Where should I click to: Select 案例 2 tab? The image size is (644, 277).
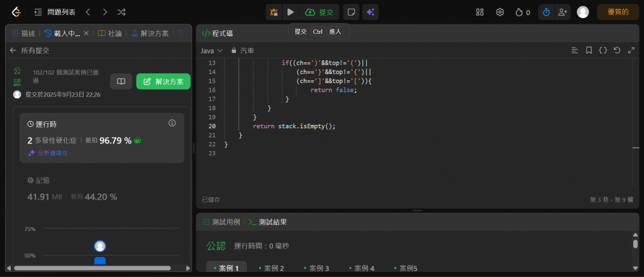272,268
